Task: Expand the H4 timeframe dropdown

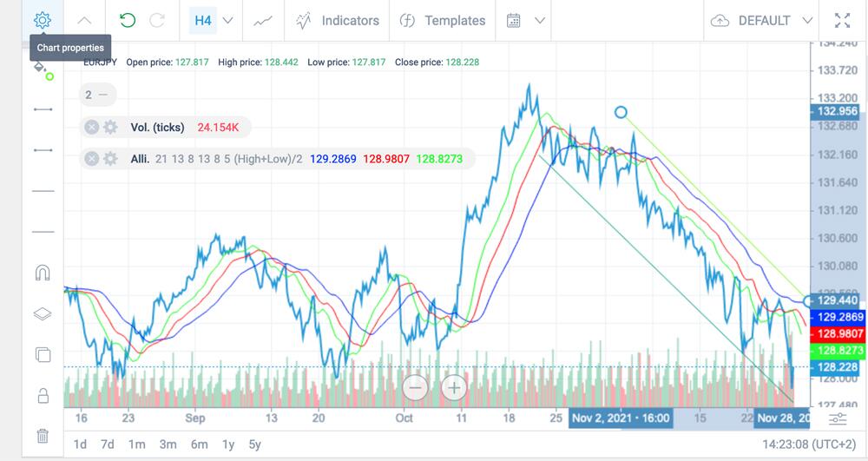Action: (x=227, y=20)
